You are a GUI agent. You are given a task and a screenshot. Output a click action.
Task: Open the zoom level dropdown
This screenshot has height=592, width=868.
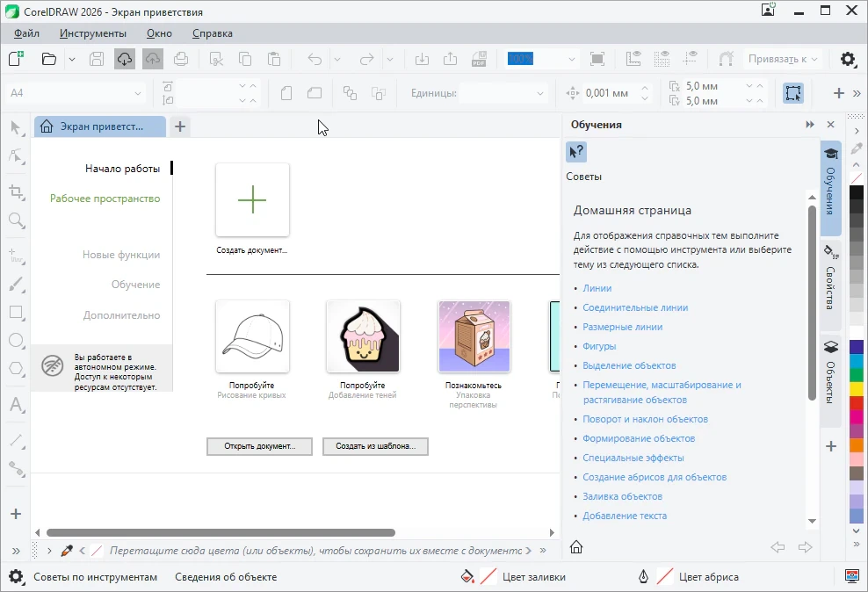pyautogui.click(x=572, y=59)
